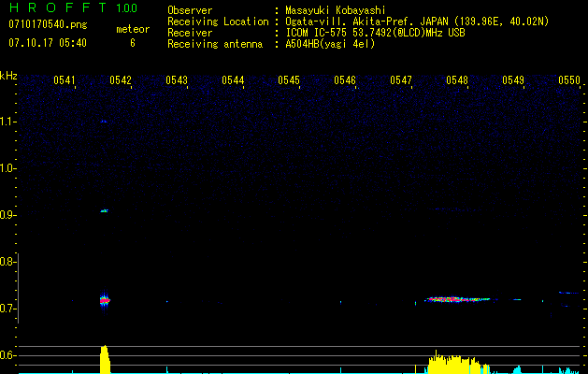Click the 0550 time marker
This screenshot has height=374, width=588.
click(x=569, y=80)
